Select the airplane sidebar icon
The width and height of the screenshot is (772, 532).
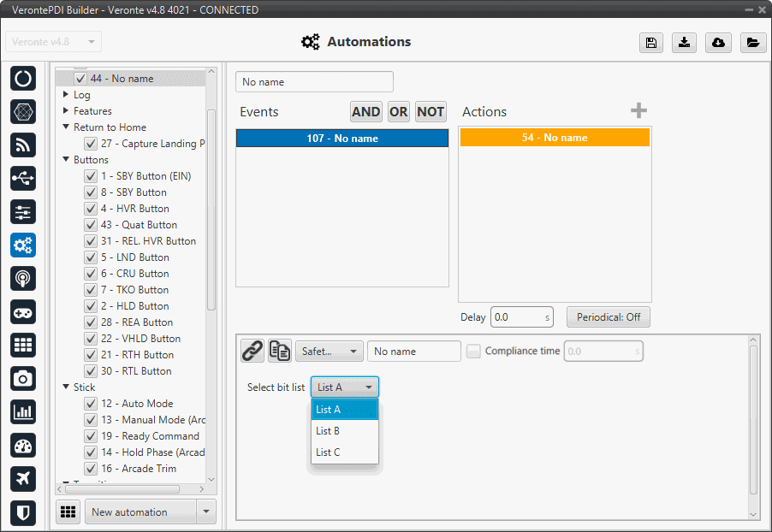23,479
